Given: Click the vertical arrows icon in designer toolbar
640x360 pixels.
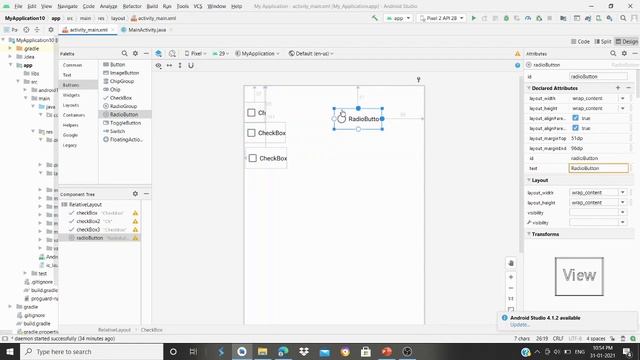Looking at the screenshot, I should (x=180, y=65).
